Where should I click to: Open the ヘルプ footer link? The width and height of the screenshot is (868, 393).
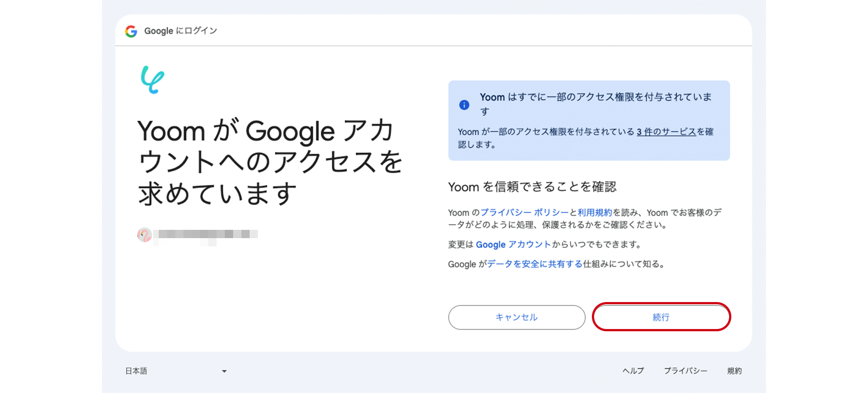tap(633, 371)
